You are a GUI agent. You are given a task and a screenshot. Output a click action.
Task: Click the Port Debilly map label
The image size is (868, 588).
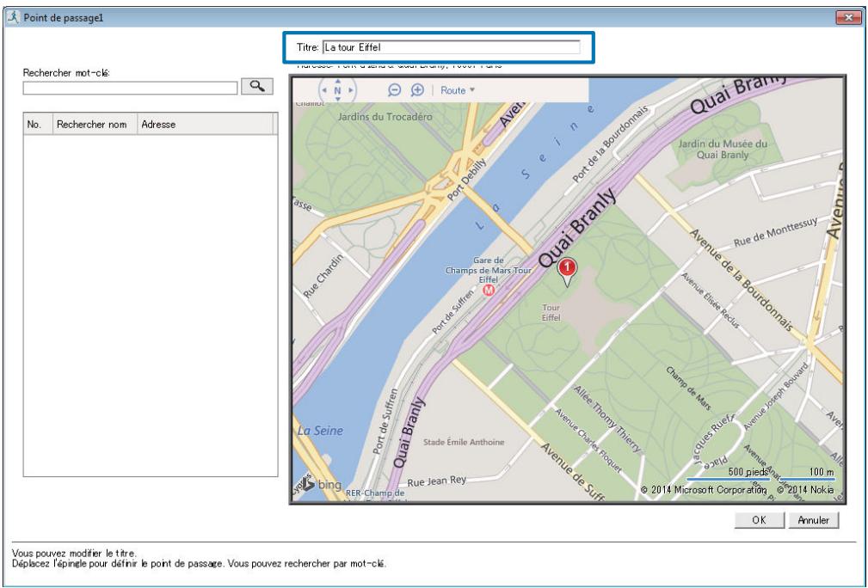(x=467, y=179)
